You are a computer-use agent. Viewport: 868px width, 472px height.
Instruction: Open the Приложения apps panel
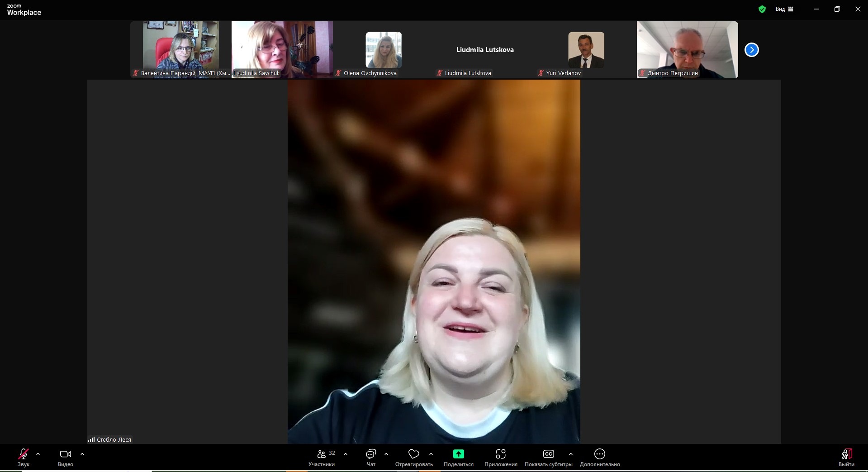501,457
